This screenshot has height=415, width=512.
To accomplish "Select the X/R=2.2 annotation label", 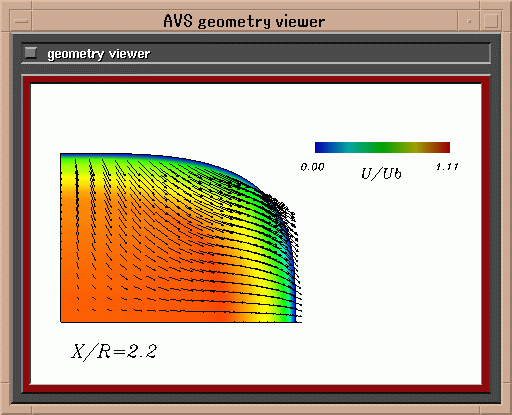I will (x=114, y=351).
